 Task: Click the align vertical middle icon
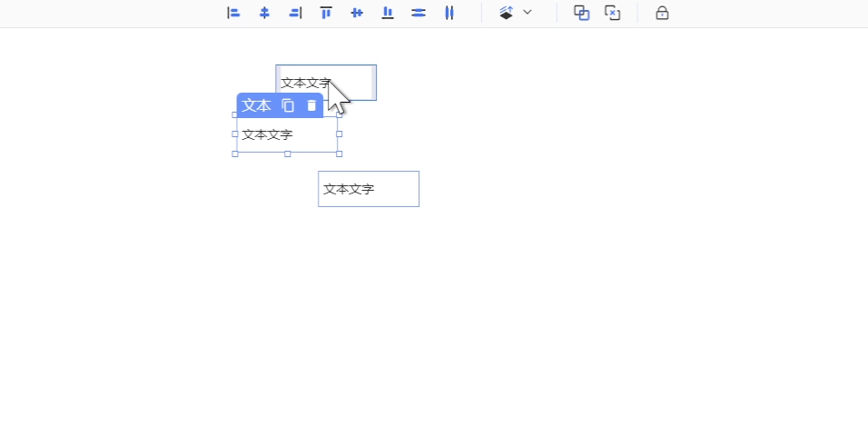[357, 13]
